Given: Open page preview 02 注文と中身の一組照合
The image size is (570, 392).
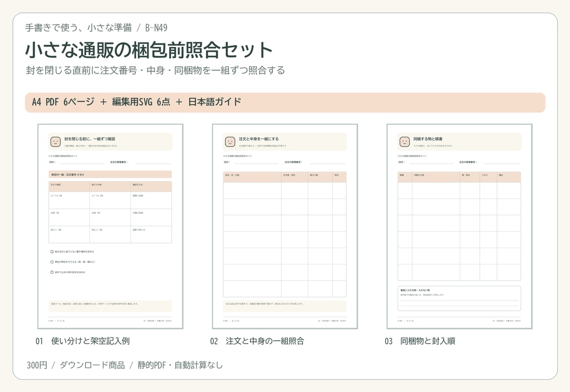Looking at the screenshot, I should [284, 226].
